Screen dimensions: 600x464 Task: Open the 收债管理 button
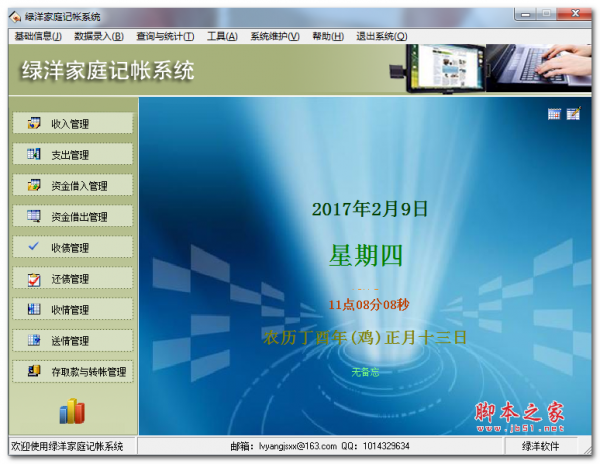tap(73, 247)
